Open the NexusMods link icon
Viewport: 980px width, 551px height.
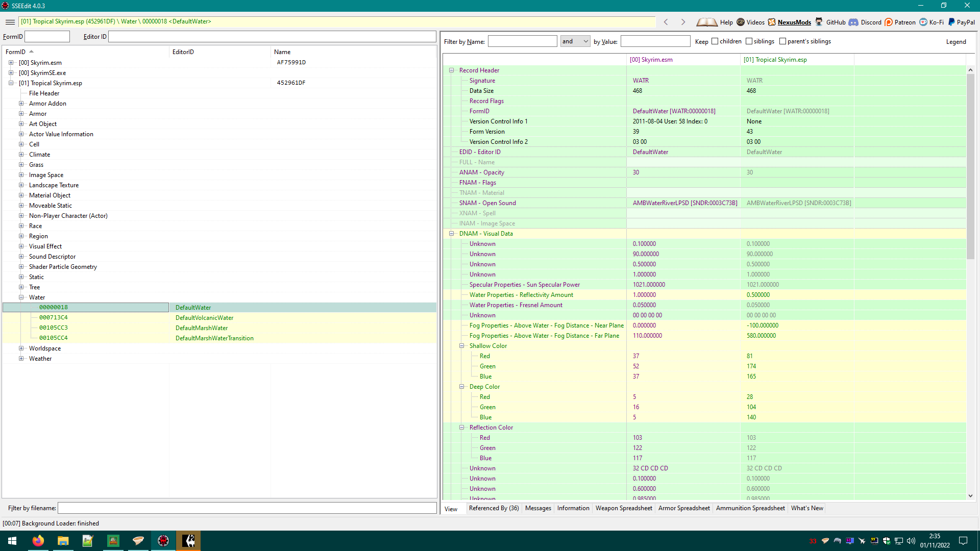click(772, 22)
